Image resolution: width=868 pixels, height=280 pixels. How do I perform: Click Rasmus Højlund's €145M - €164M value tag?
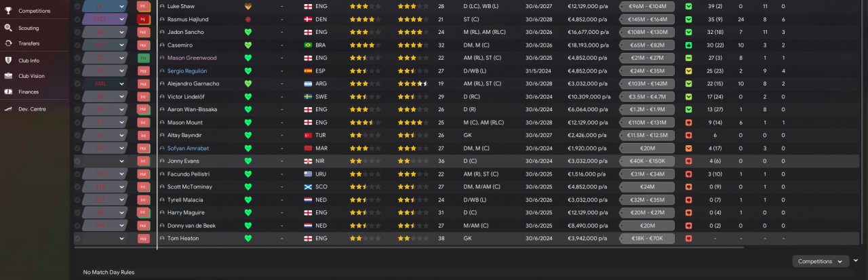click(x=647, y=19)
